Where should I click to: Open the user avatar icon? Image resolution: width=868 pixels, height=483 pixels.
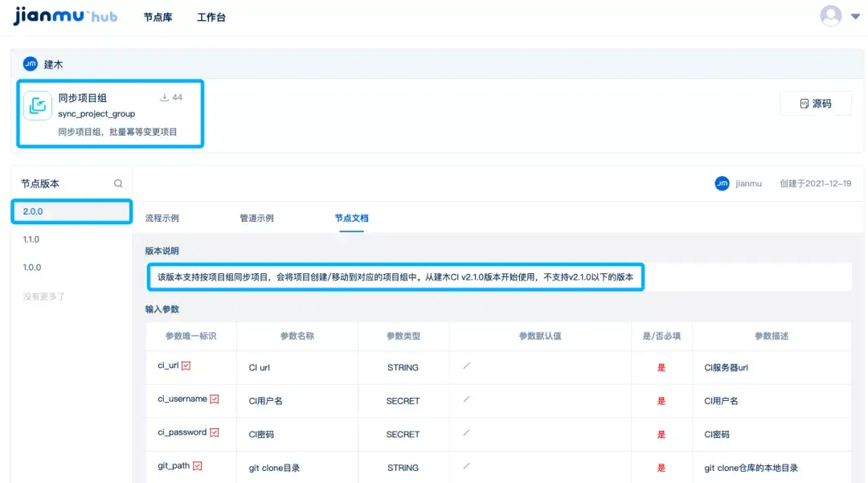(x=830, y=15)
